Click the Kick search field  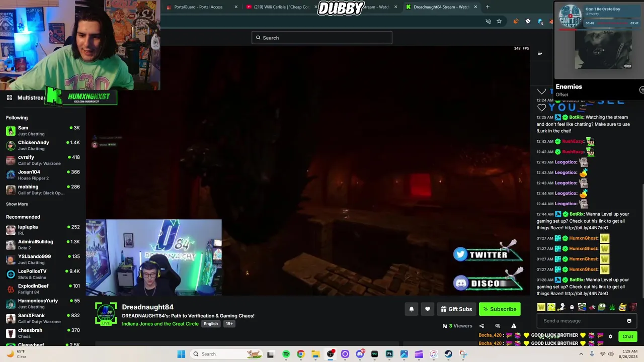click(322, 38)
